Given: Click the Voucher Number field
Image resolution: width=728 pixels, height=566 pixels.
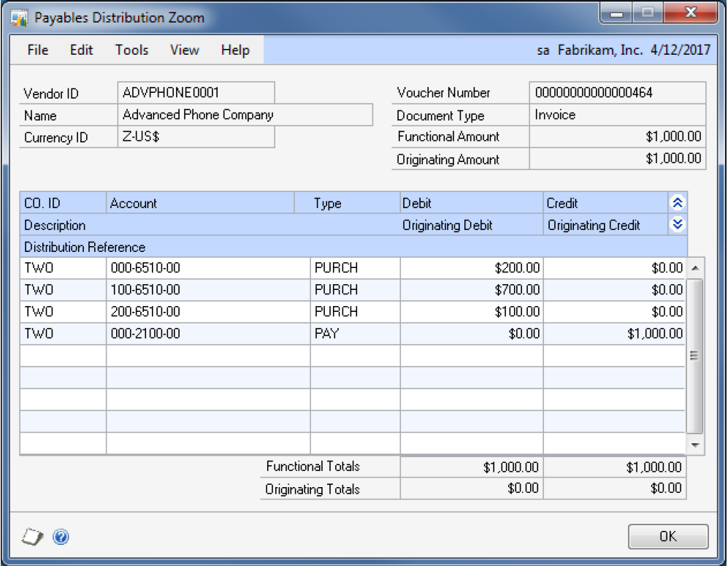Looking at the screenshot, I should tap(618, 93).
